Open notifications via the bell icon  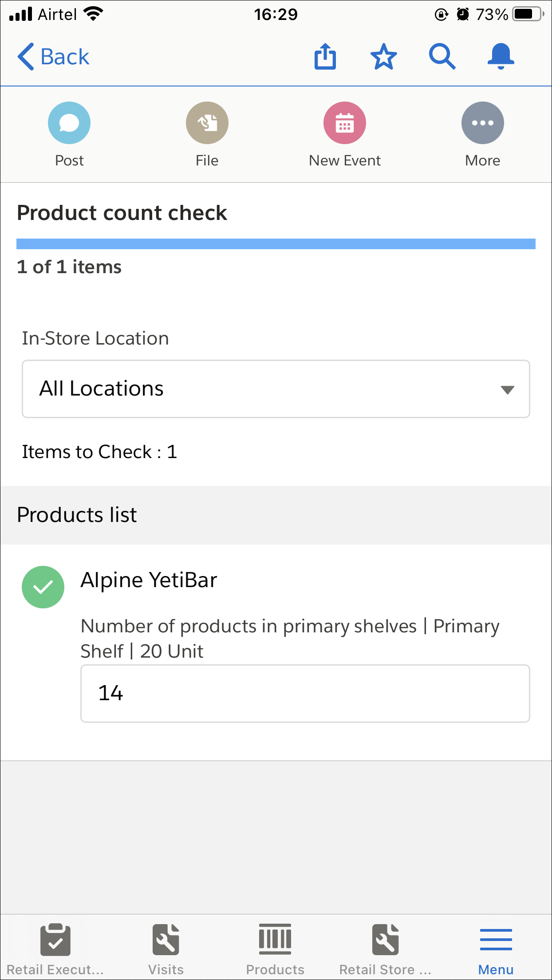tap(501, 56)
